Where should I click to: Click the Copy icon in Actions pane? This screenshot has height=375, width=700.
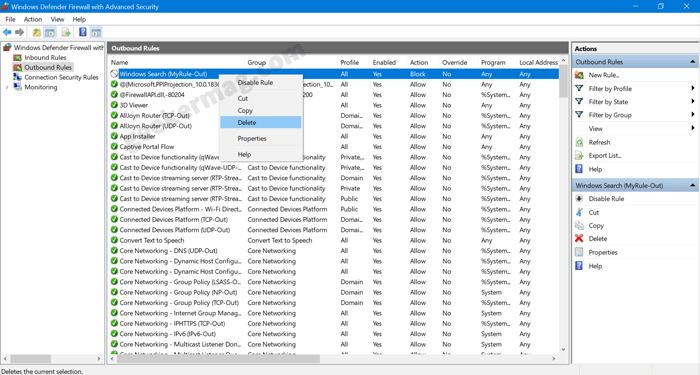tap(579, 225)
